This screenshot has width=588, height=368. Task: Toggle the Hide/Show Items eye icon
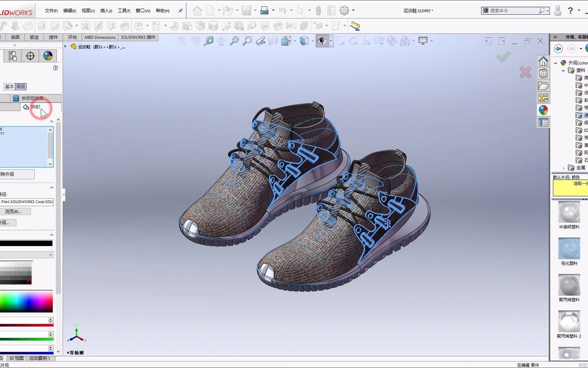[322, 41]
